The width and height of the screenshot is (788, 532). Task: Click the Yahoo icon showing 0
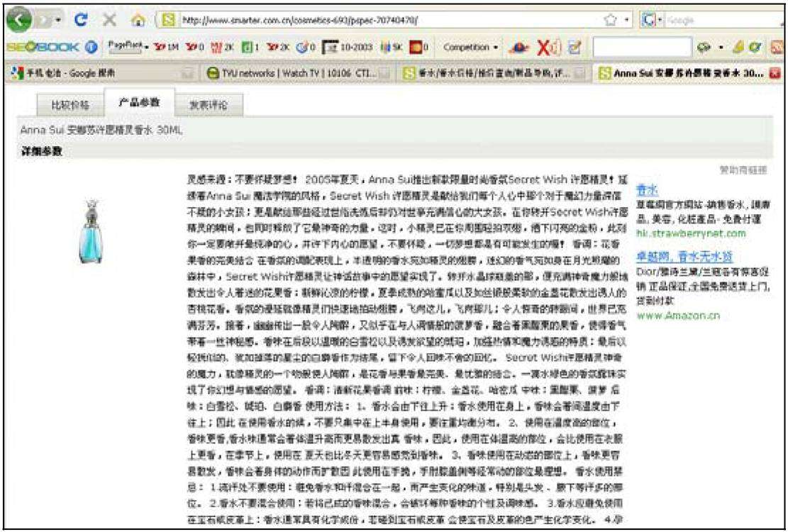coord(194,48)
